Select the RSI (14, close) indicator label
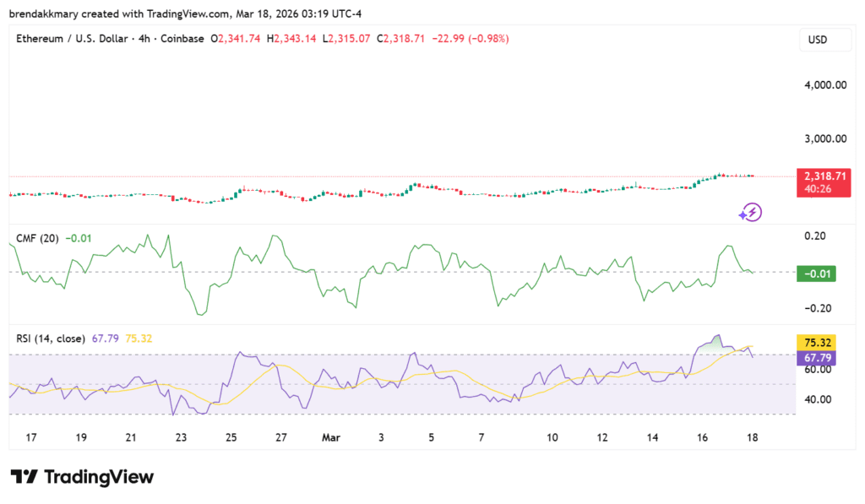 click(x=51, y=339)
